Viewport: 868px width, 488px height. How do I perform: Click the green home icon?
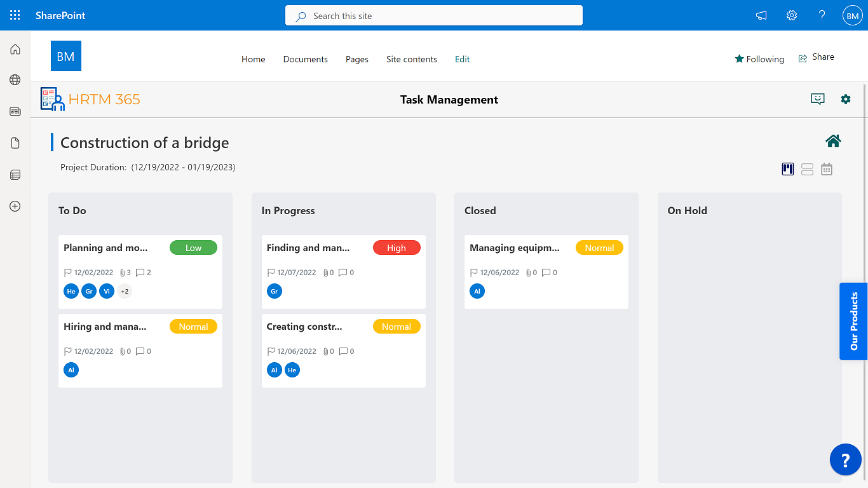tap(833, 140)
